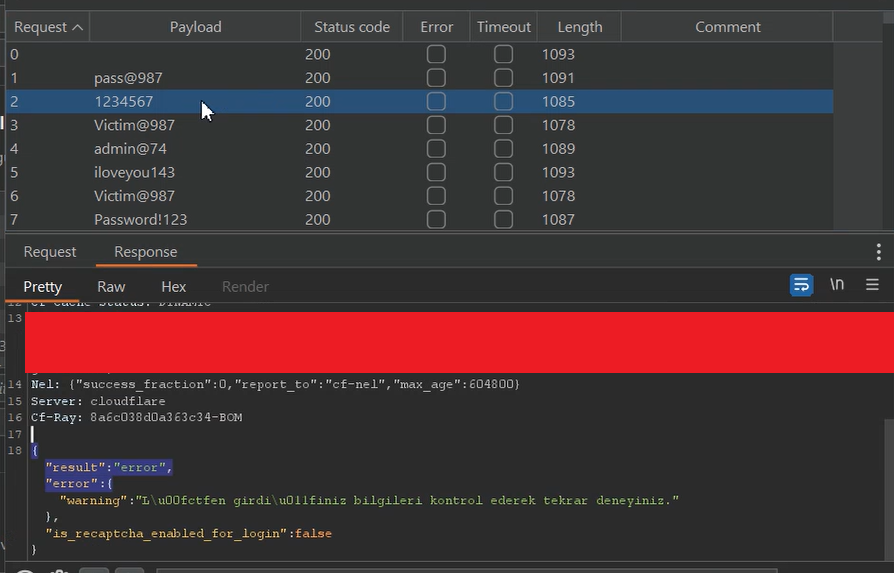Sort results by Length column header
The height and width of the screenshot is (573, 894).
point(579,27)
